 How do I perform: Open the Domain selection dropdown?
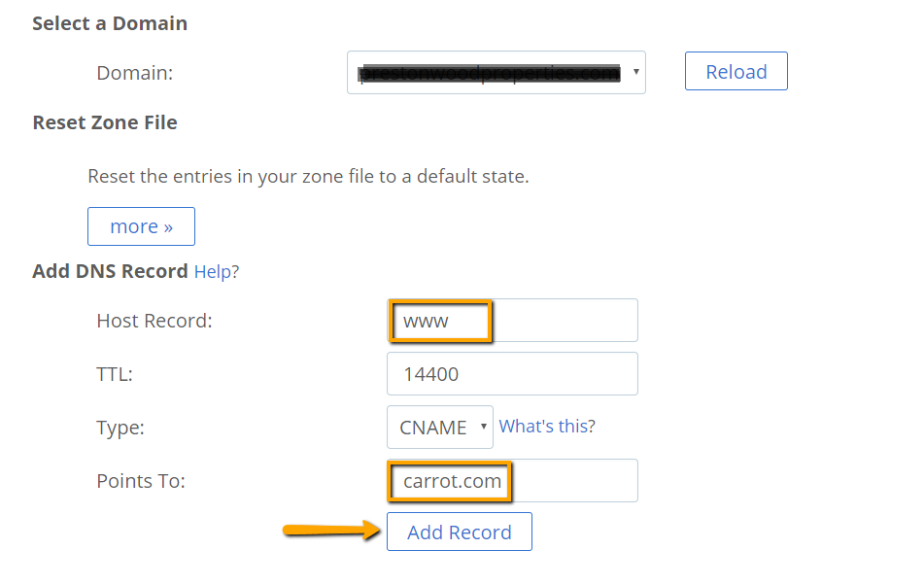[496, 73]
